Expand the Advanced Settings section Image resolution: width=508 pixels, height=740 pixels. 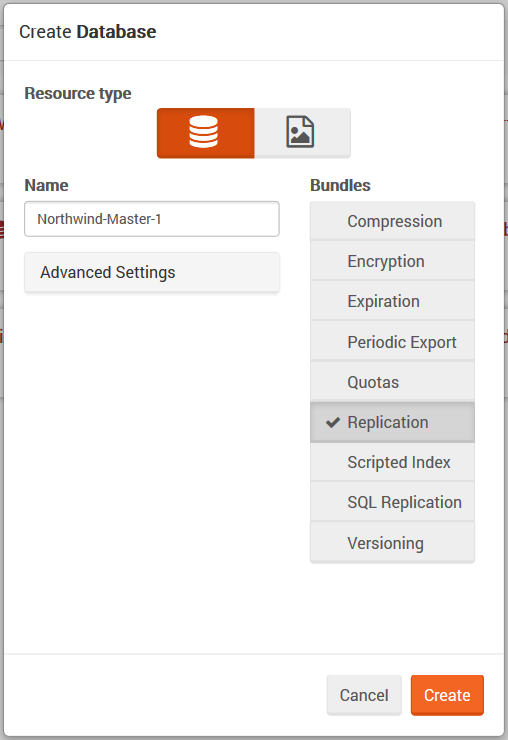tap(152, 272)
